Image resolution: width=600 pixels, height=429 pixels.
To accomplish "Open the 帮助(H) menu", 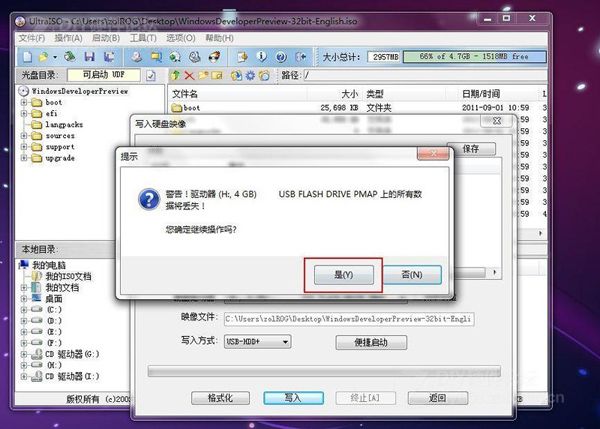I will coord(219,38).
